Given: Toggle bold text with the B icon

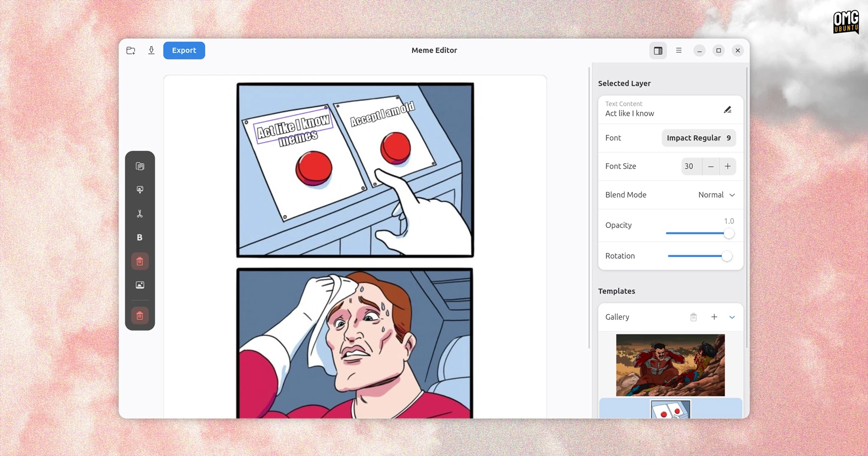Looking at the screenshot, I should [x=140, y=237].
